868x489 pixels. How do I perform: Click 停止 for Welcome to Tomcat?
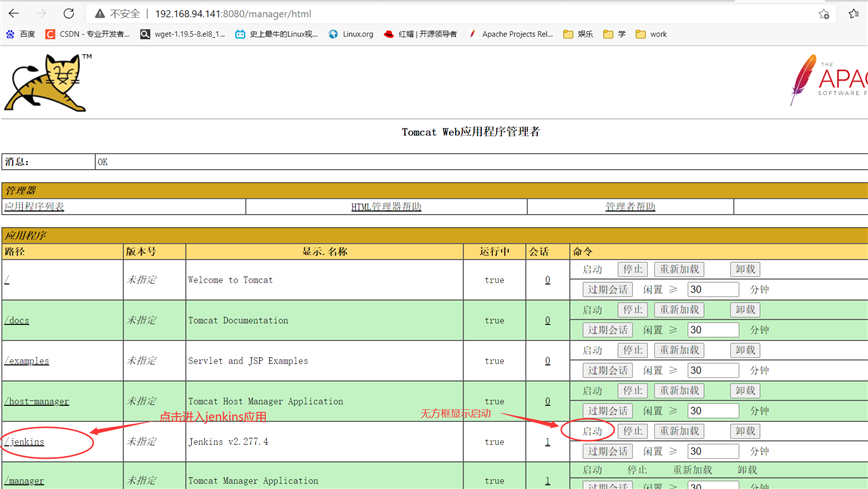[632, 269]
